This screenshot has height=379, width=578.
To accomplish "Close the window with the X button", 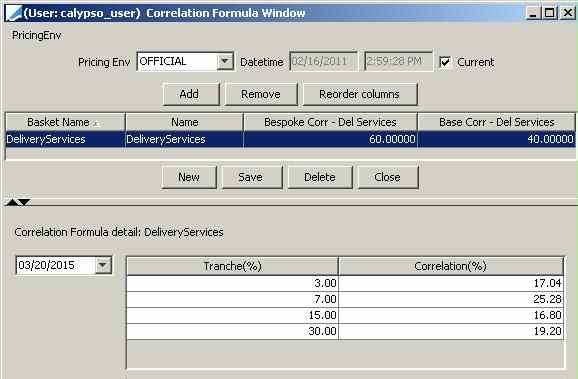I will click(568, 13).
